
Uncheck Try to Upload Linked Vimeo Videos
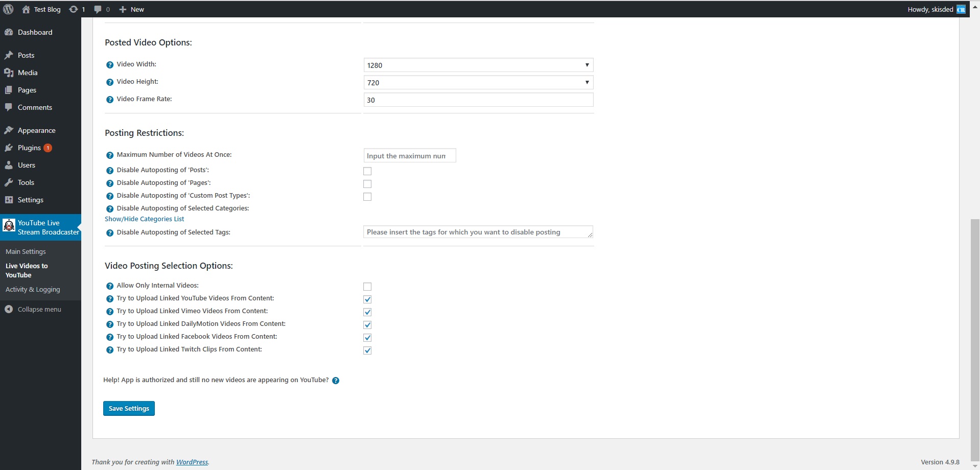(x=367, y=312)
